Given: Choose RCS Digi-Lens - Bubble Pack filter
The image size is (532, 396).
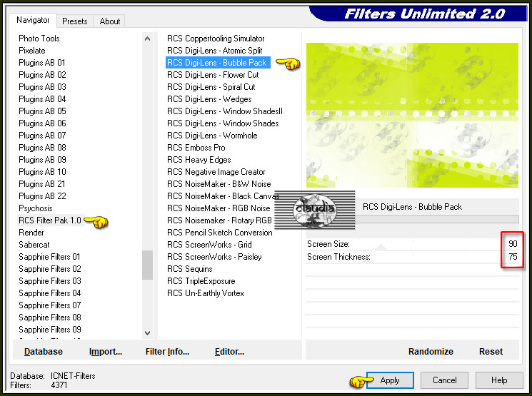Looking at the screenshot, I should point(218,63).
